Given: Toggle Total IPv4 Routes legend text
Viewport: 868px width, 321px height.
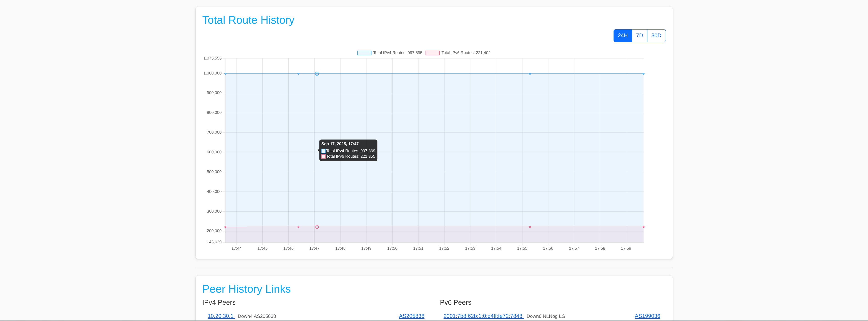Looking at the screenshot, I should click(x=397, y=53).
